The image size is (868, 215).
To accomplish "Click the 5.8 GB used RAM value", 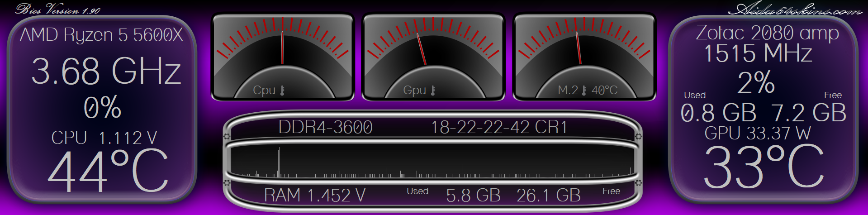I will click(474, 196).
